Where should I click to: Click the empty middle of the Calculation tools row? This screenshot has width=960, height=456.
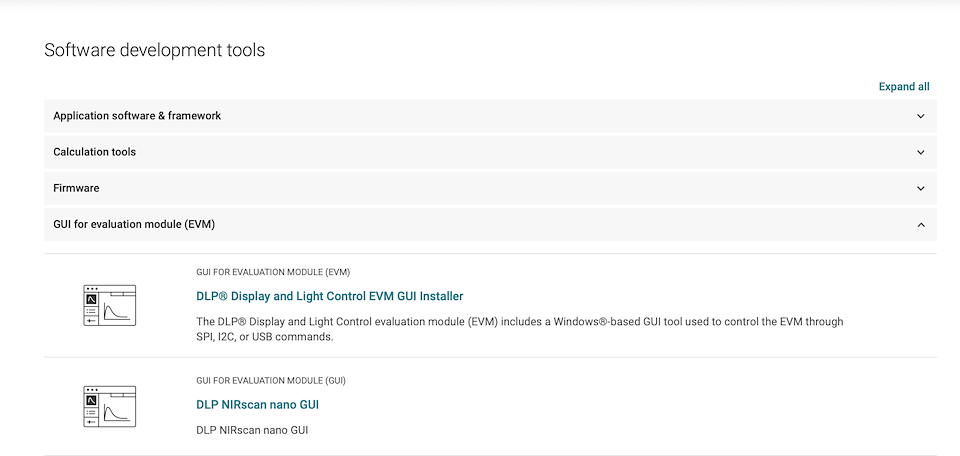(490, 152)
